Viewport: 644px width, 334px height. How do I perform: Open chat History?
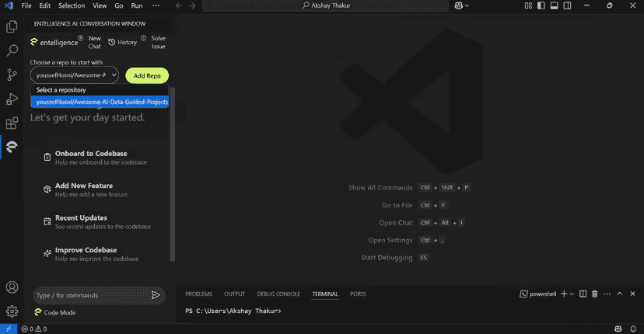[122, 42]
